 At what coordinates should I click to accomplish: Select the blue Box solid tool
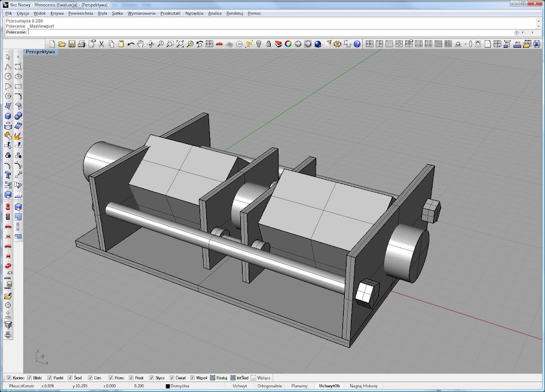[x=8, y=116]
